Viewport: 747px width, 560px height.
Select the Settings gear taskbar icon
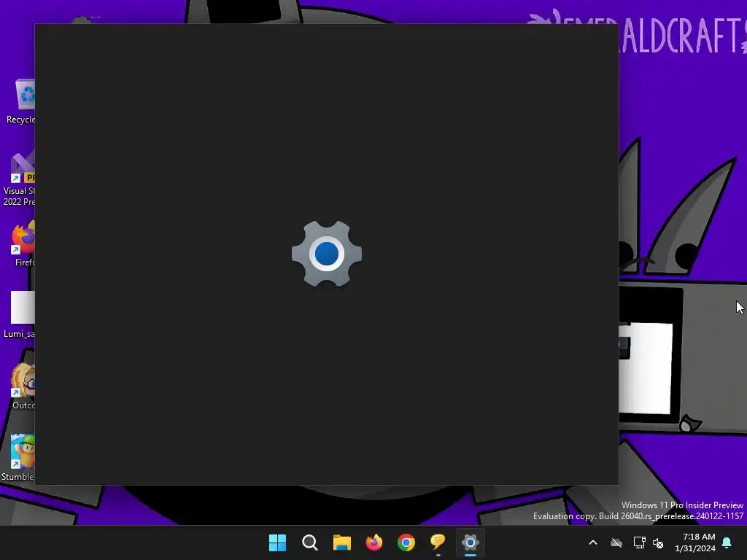point(471,542)
